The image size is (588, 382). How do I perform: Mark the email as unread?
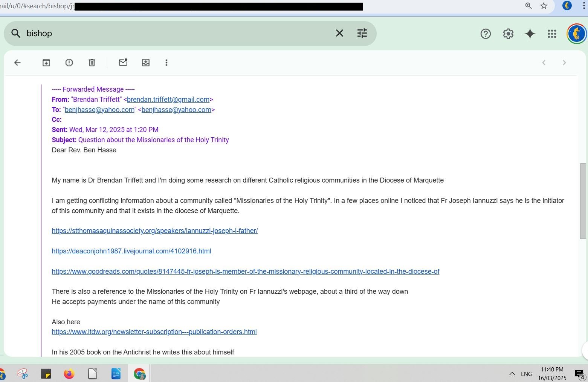[123, 62]
